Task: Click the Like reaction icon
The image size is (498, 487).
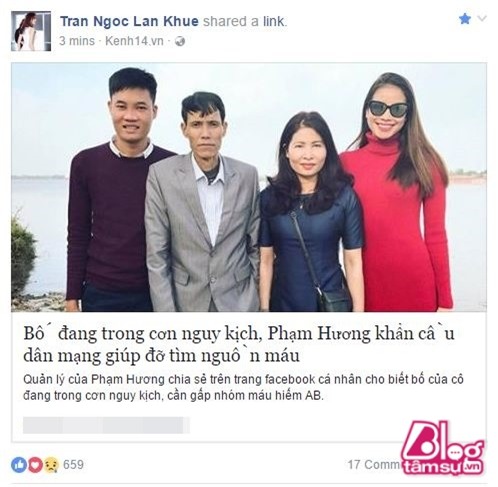Action: (x=19, y=465)
